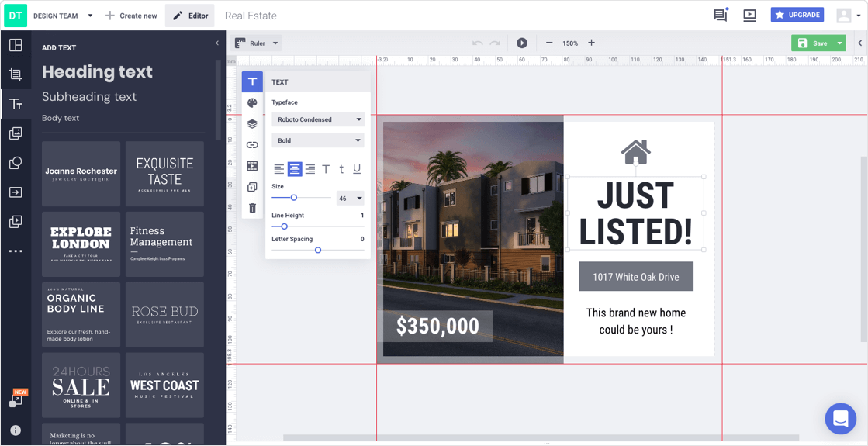Viewport: 868px width, 446px height.
Task: Open the video panel icon in sidebar
Action: click(16, 221)
